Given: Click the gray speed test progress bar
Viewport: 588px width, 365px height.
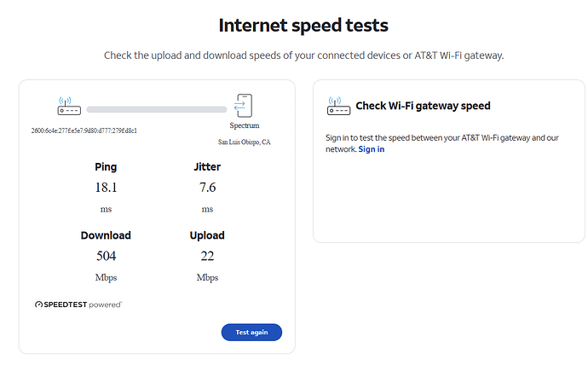Looking at the screenshot, I should pos(157,109).
